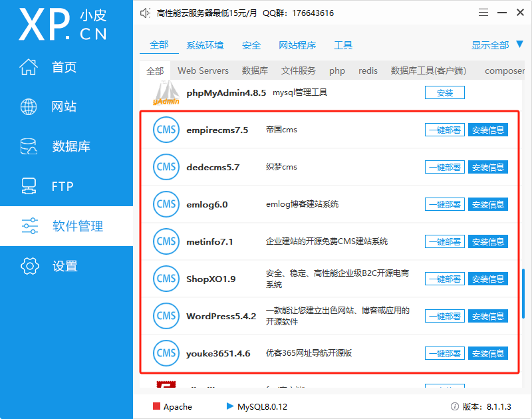Click the vertical scrollbar thumb
532x419 pixels.
pos(523,293)
